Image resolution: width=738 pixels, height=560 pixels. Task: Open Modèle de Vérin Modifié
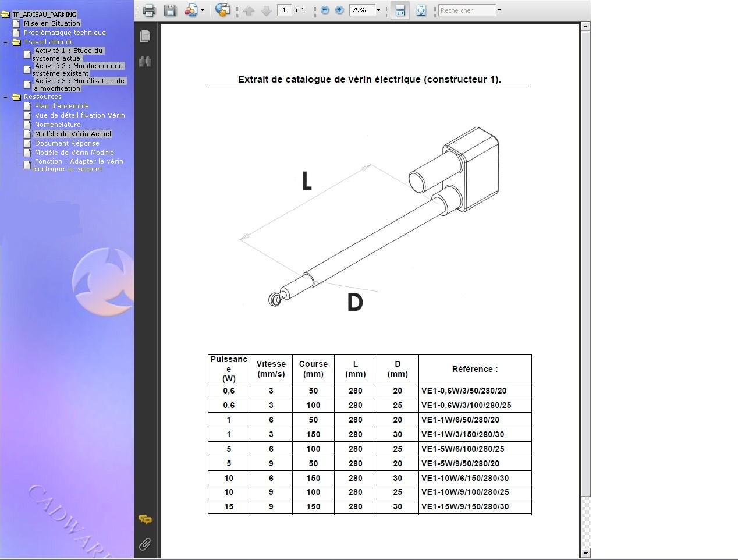click(74, 153)
